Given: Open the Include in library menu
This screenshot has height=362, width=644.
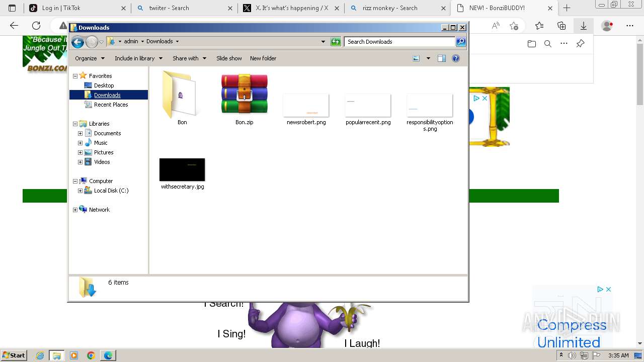Looking at the screenshot, I should pyautogui.click(x=138, y=58).
